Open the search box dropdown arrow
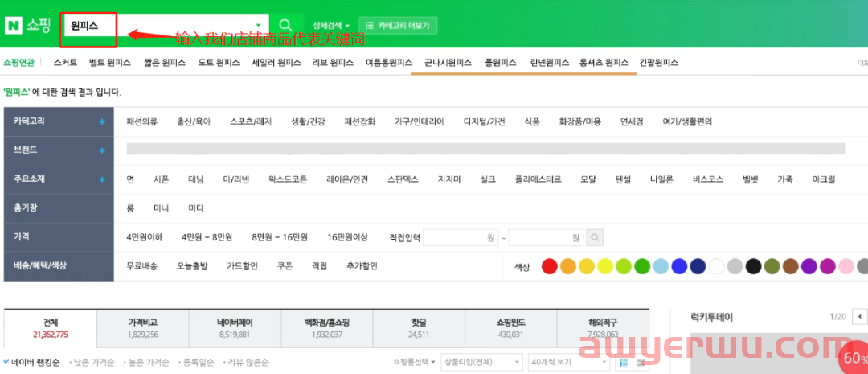868x374 pixels. [x=258, y=26]
